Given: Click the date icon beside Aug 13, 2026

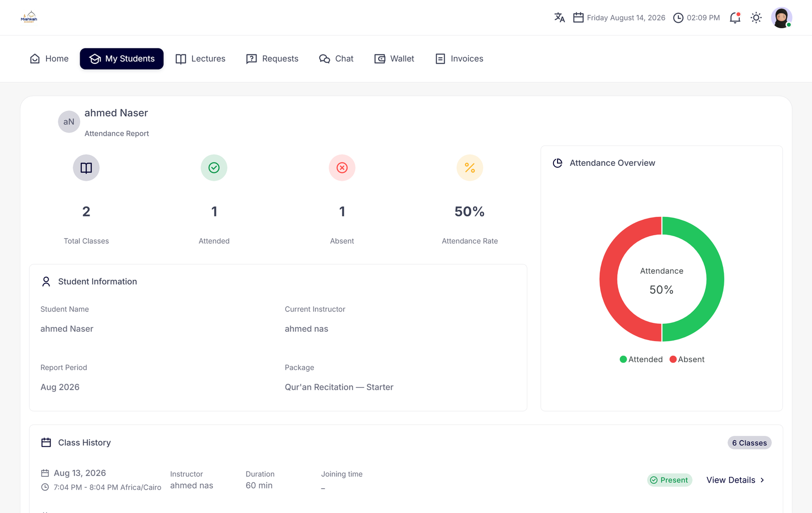Looking at the screenshot, I should tap(45, 473).
